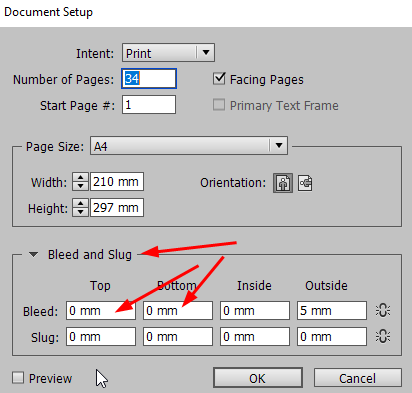Uncheck the Facing Pages checkbox
The height and width of the screenshot is (393, 412).
[219, 79]
